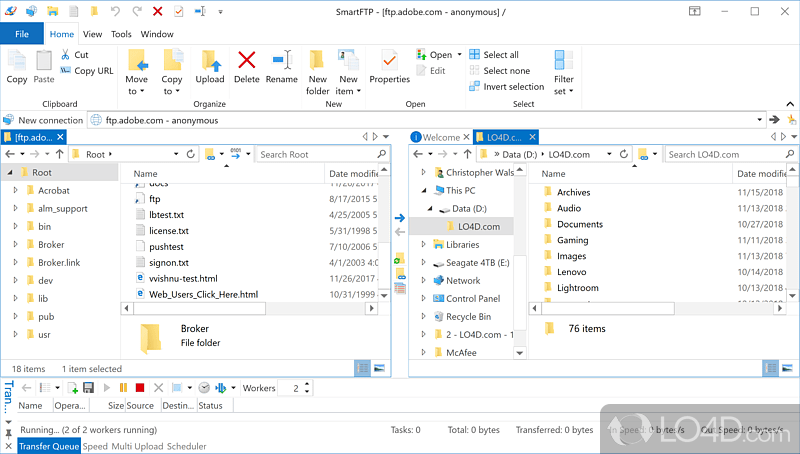Click the search magnifier in Search Root box
Screen dimensions: 800x454
pos(382,154)
